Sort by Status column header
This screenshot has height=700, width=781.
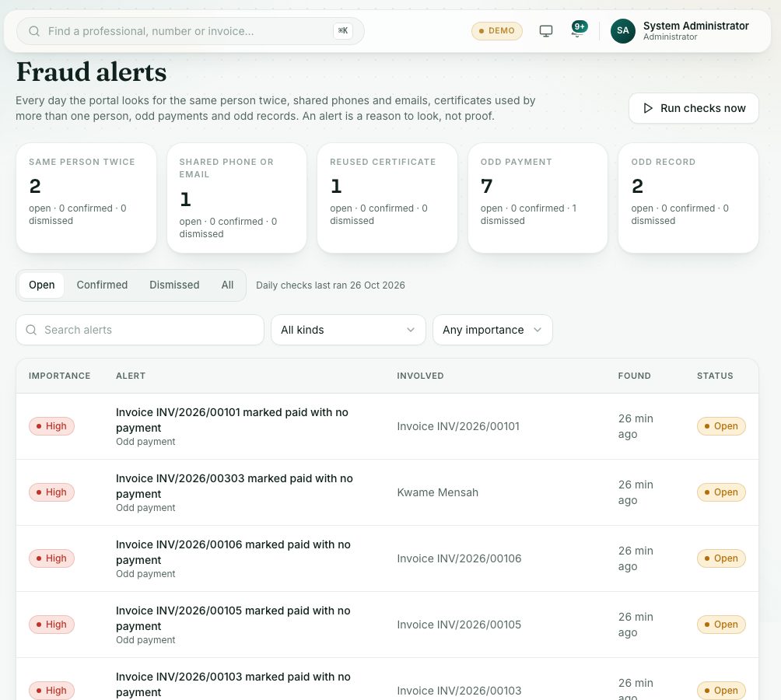[715, 376]
